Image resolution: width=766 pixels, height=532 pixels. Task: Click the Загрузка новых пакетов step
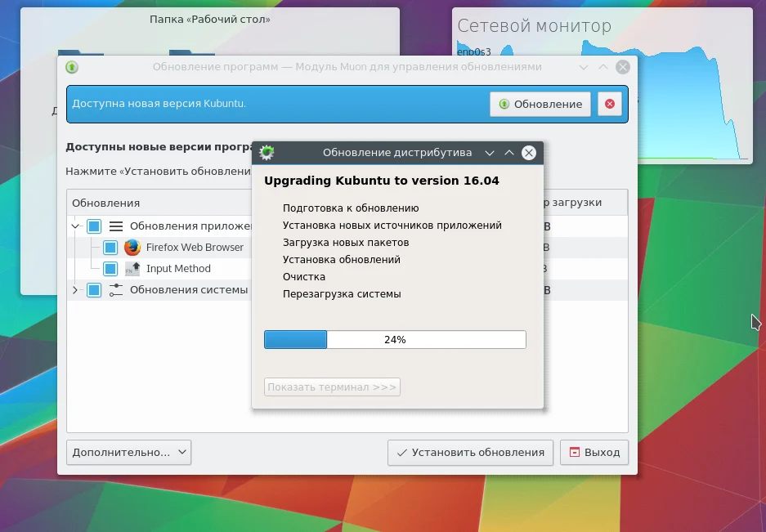(346, 243)
